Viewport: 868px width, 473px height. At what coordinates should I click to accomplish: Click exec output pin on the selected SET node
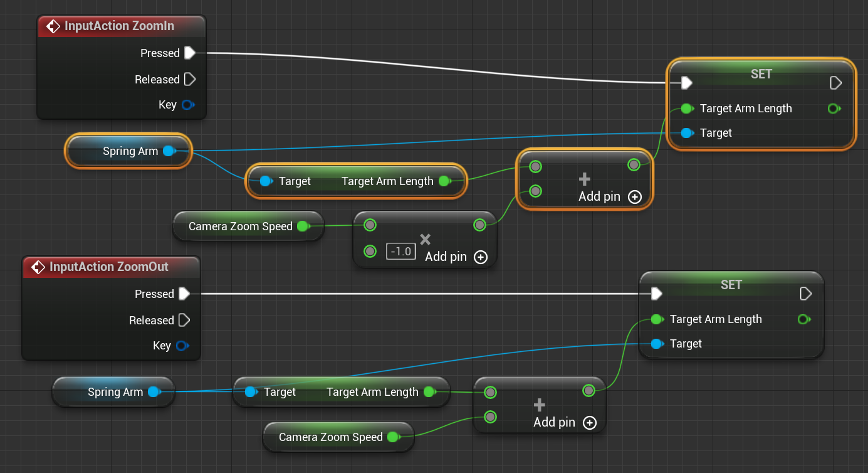(835, 83)
